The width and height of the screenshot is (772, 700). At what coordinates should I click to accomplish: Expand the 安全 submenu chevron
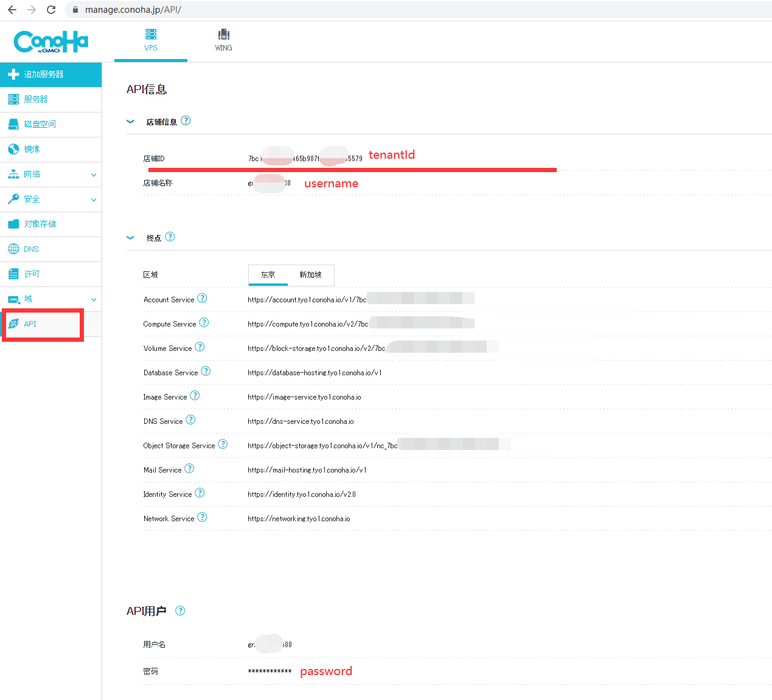tap(94, 200)
